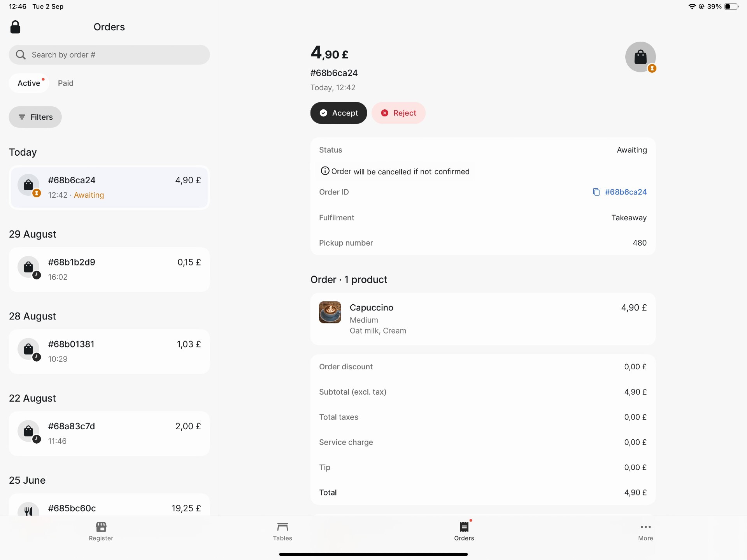
Task: Open the Filters dropdown
Action: click(35, 117)
